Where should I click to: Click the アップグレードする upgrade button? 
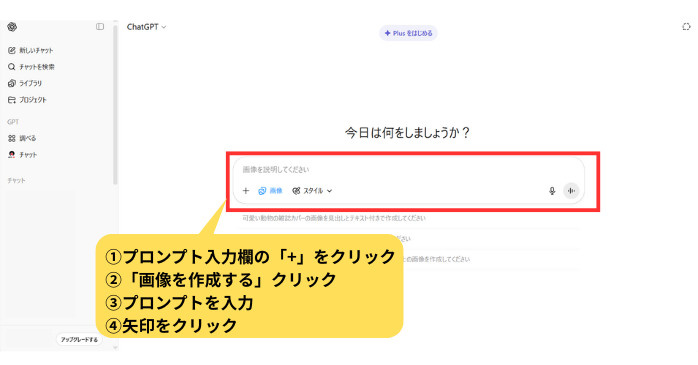tap(79, 340)
